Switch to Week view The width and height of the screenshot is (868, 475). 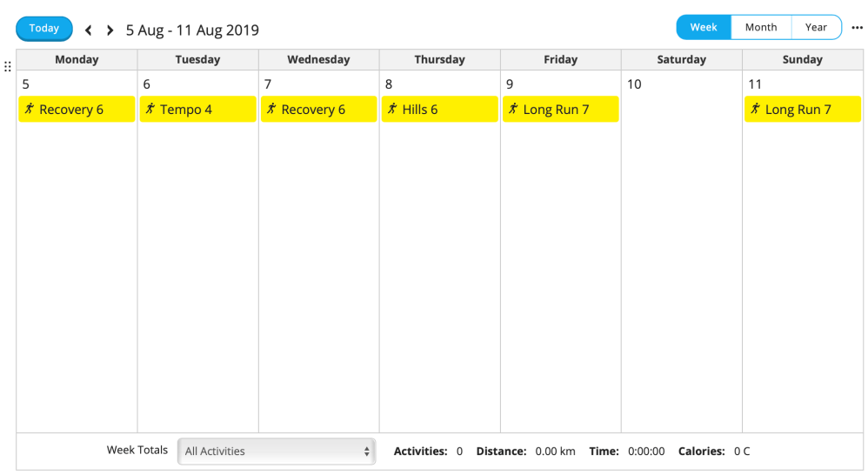coord(704,27)
